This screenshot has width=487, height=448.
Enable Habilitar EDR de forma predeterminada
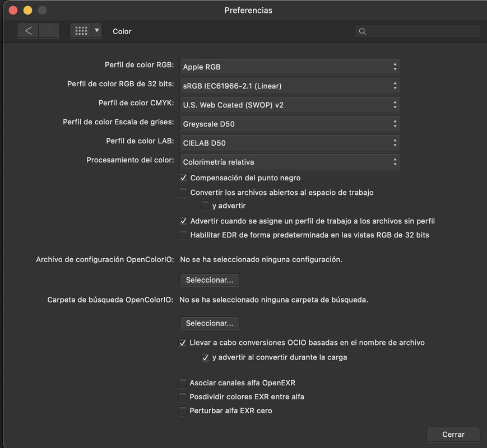click(183, 235)
